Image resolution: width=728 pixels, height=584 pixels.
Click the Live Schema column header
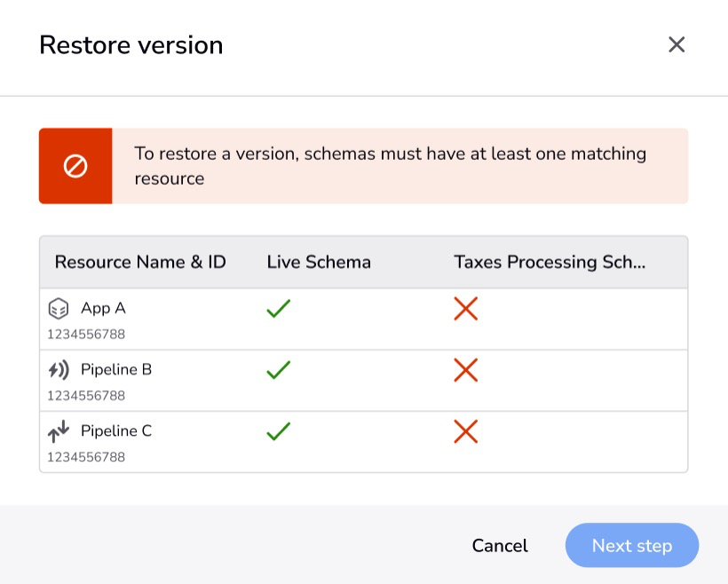319,263
